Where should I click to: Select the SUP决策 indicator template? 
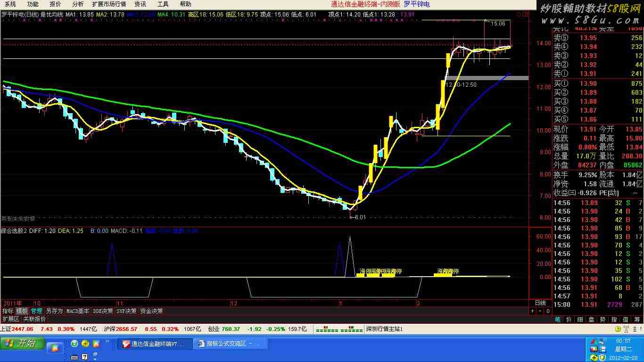click(126, 311)
